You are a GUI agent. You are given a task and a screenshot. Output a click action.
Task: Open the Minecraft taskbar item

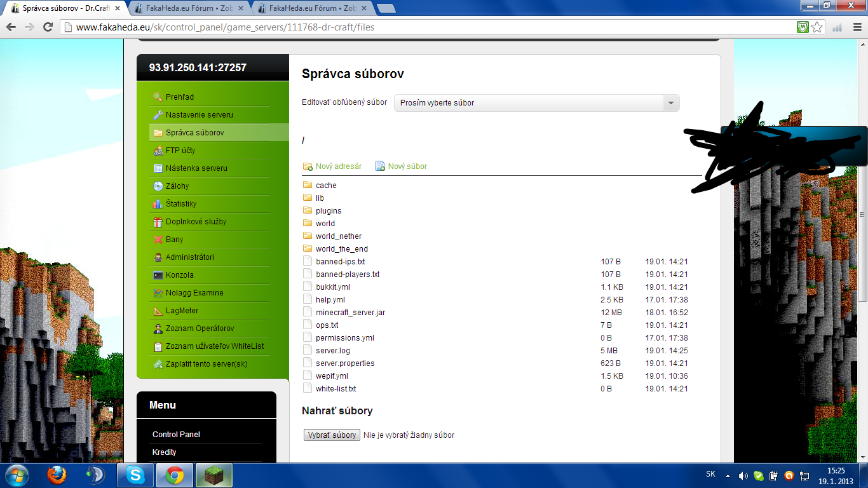214,475
